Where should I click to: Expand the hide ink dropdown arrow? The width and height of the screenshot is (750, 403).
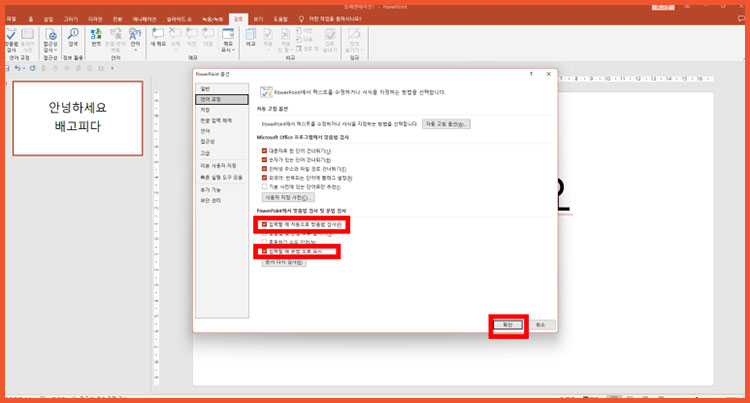362,50
